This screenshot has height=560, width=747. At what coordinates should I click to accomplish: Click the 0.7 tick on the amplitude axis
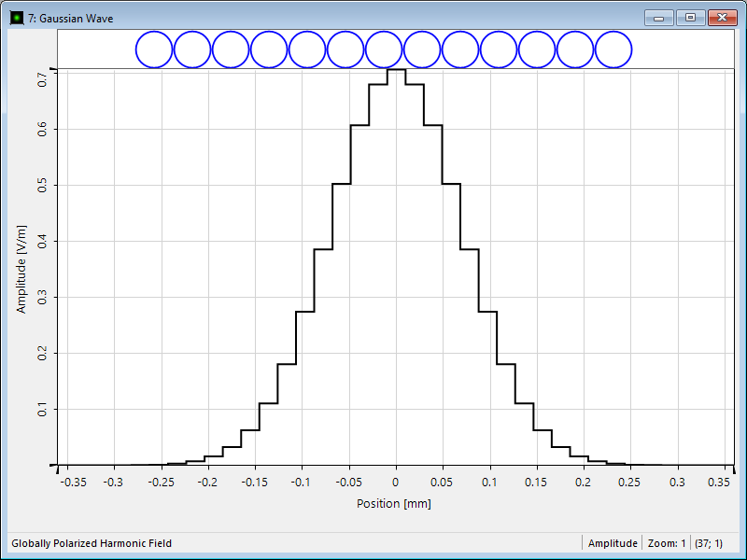coord(43,80)
